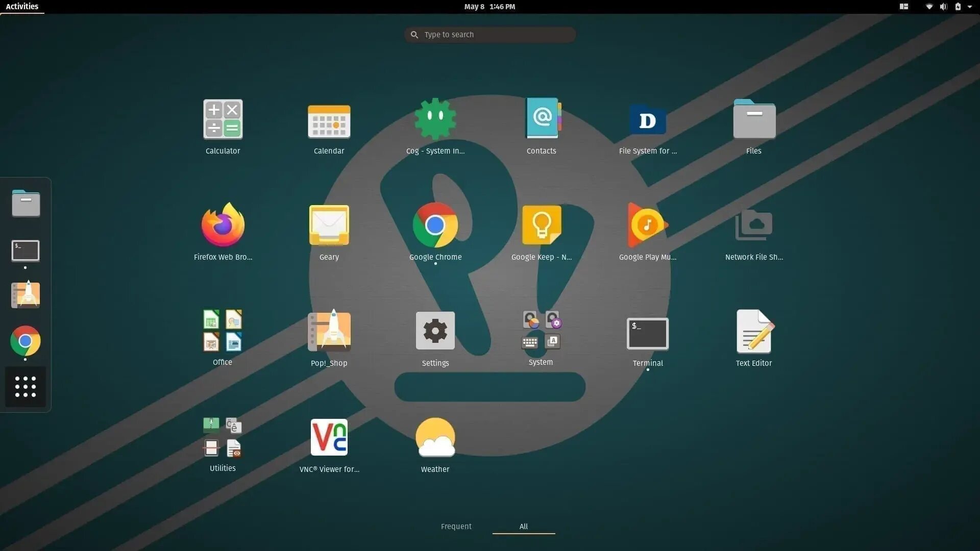
Task: Select the All apps tab
Action: (523, 527)
